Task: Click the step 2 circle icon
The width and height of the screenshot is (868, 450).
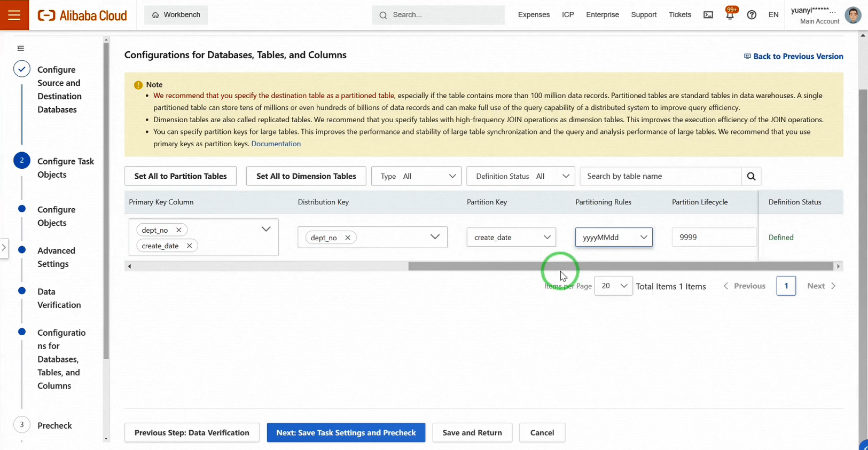Action: [22, 161]
